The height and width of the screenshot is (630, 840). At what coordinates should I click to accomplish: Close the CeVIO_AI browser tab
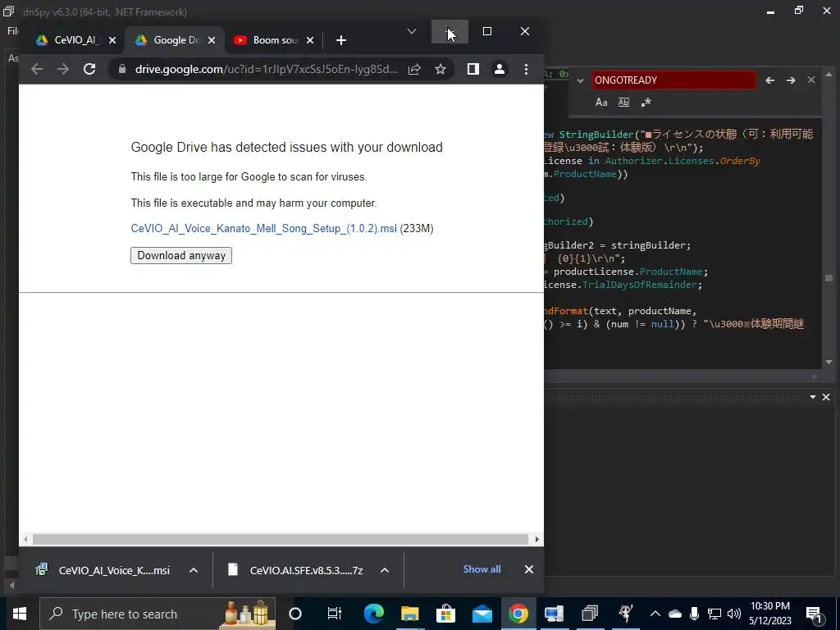112,40
